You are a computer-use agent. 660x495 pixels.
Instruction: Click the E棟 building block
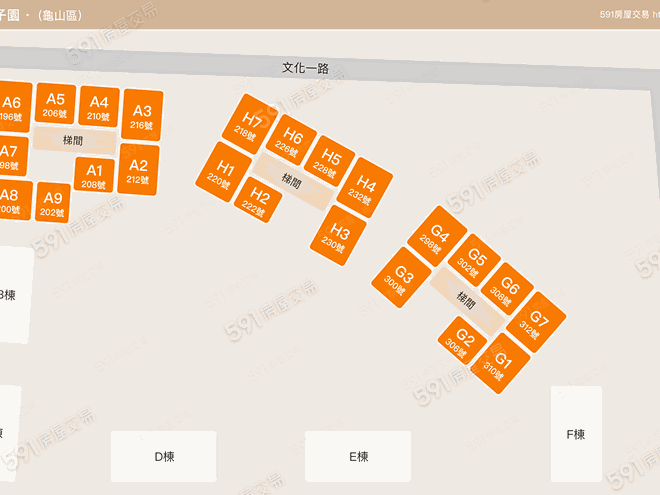[358, 457]
